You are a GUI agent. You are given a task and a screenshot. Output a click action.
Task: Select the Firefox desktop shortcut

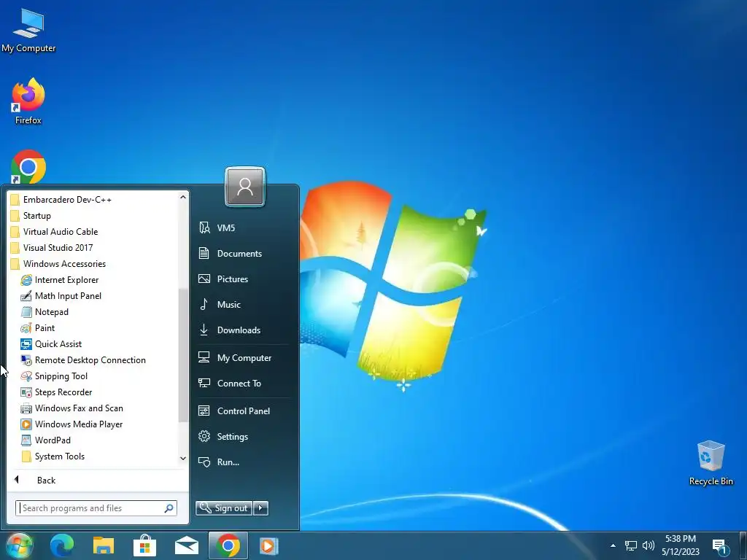click(x=28, y=101)
